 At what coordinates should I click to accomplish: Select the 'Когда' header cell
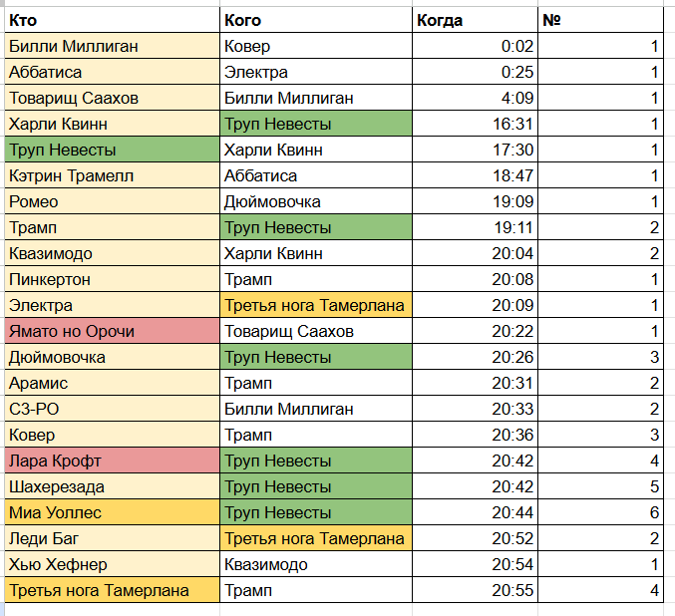[476, 20]
